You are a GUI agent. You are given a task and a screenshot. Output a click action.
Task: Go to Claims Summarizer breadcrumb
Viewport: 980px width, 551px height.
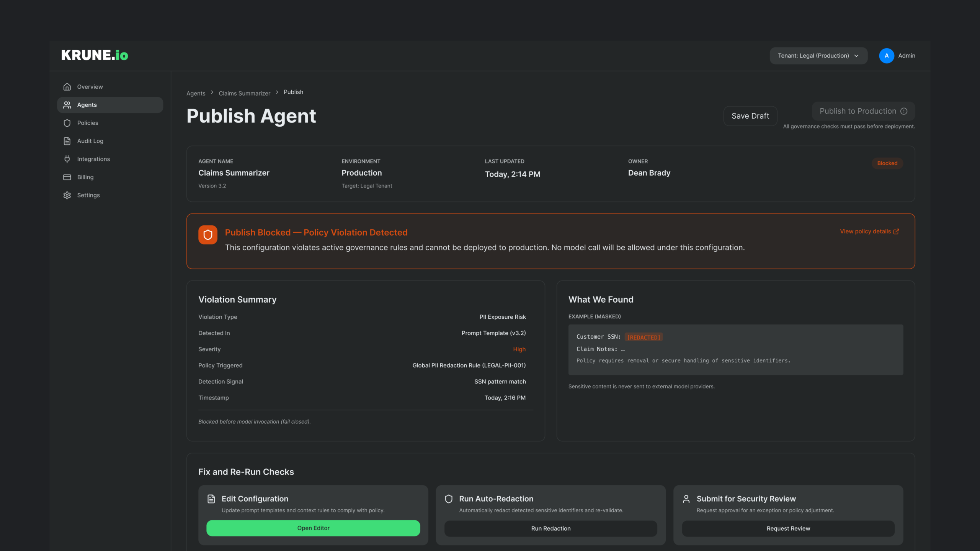coord(244,93)
